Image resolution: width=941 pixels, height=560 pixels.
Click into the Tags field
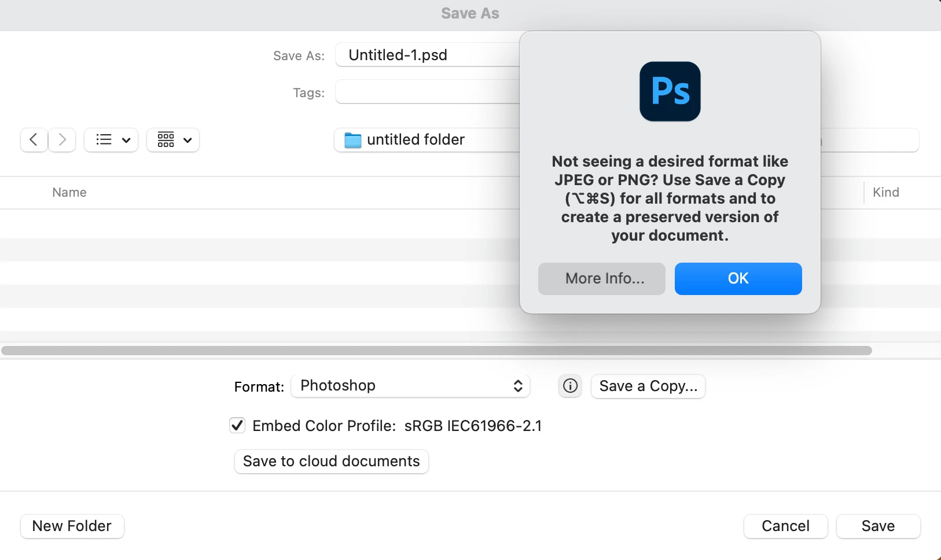tap(428, 92)
